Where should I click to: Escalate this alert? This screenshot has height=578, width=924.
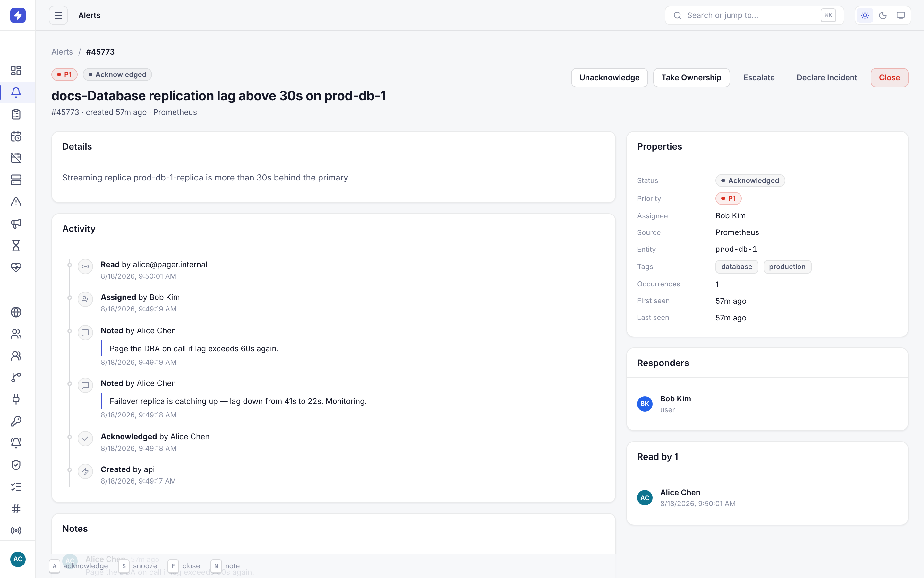(x=759, y=78)
